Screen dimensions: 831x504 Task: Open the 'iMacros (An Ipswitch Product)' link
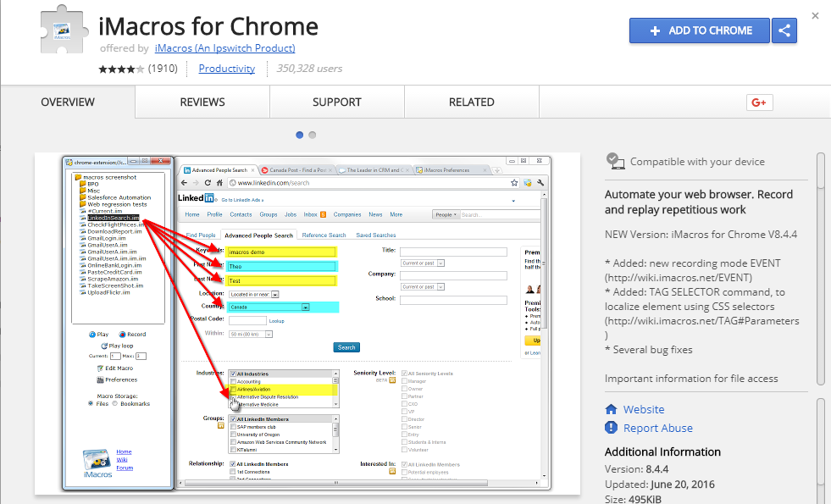[x=224, y=48]
